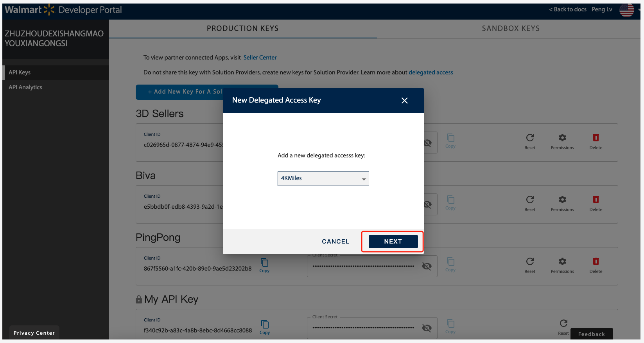Select My API Key client ID f340c92b text

(x=198, y=330)
